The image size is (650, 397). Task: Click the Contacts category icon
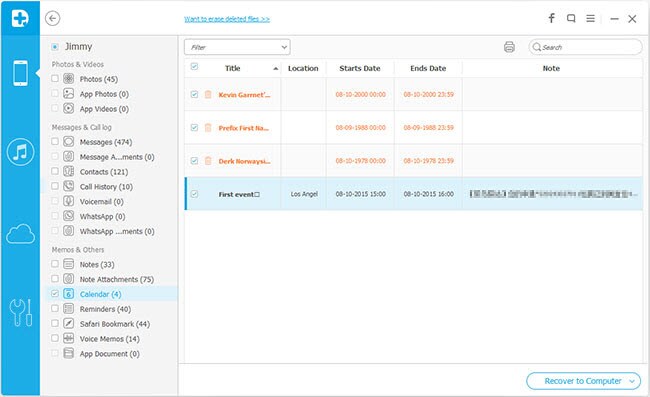(68, 172)
